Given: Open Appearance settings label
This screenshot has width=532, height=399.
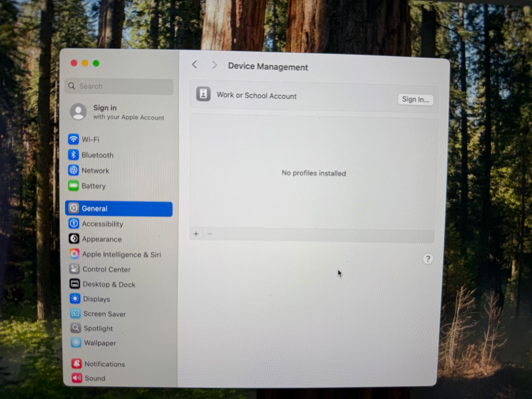Looking at the screenshot, I should [102, 239].
